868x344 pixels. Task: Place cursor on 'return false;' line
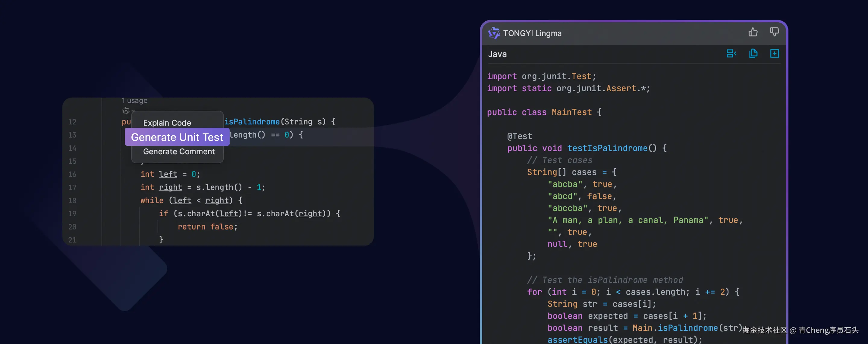pyautogui.click(x=207, y=227)
